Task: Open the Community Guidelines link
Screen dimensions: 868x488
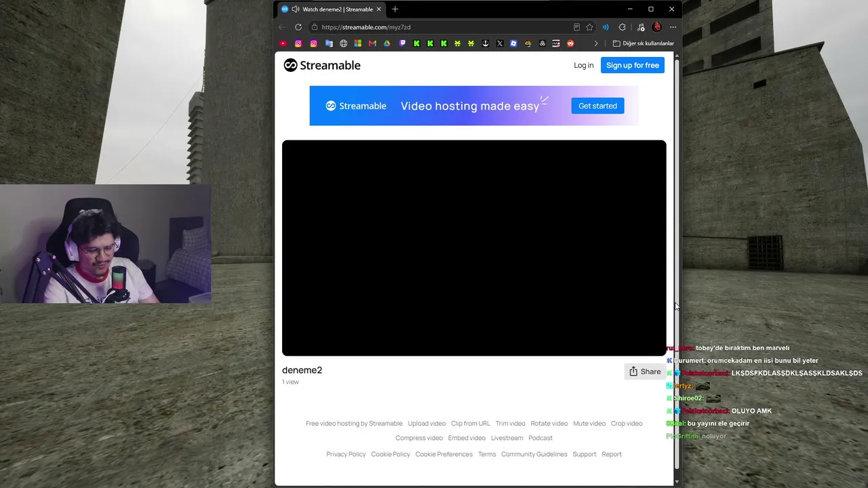Action: (x=534, y=454)
